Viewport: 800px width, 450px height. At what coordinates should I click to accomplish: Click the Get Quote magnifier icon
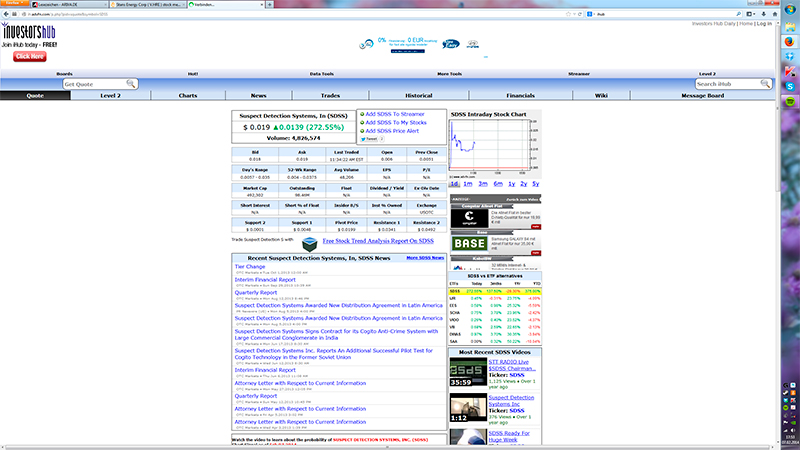[132, 84]
